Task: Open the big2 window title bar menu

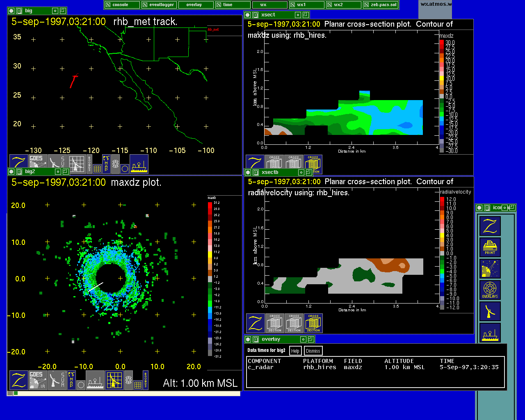Action: point(19,172)
